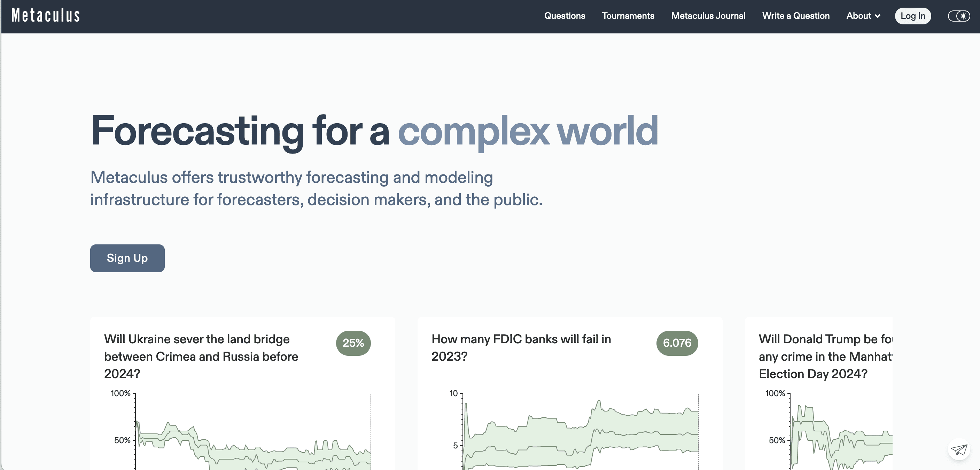Open the Questions page
The image size is (980, 470).
(564, 16)
